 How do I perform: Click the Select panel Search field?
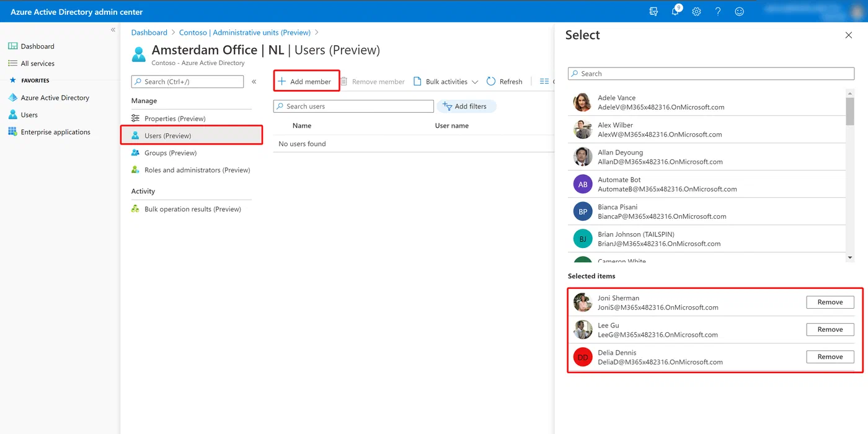click(711, 74)
